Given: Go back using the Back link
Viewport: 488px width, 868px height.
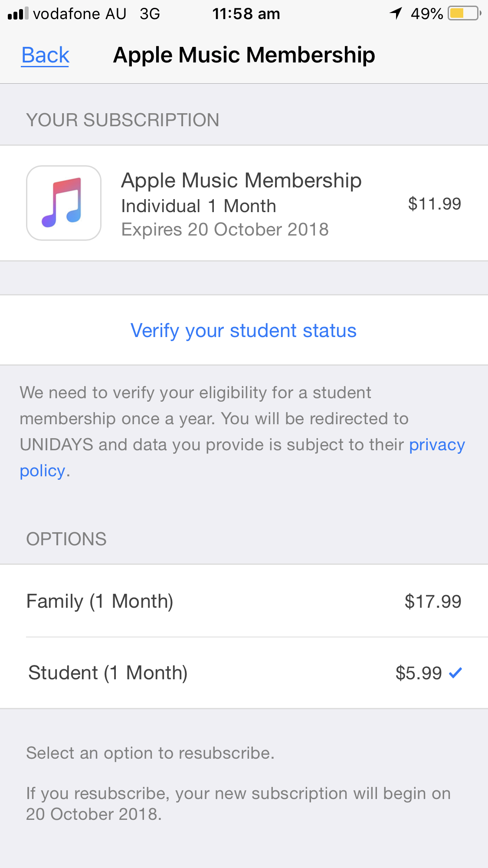Looking at the screenshot, I should point(46,56).
